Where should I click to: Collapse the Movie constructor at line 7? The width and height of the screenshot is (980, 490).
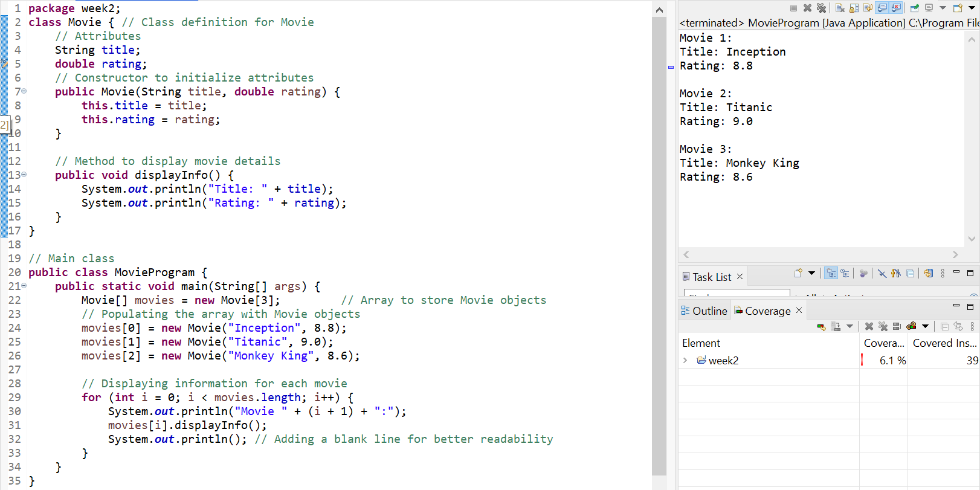(24, 91)
